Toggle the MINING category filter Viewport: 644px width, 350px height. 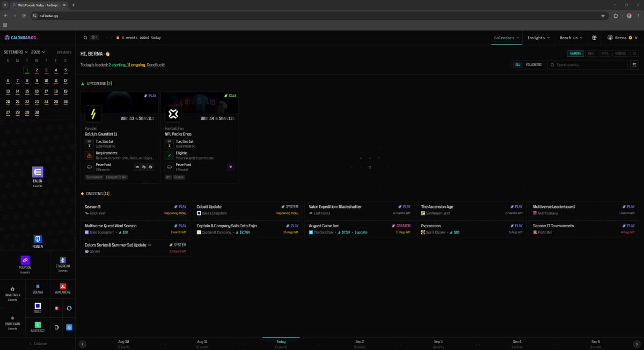620,54
